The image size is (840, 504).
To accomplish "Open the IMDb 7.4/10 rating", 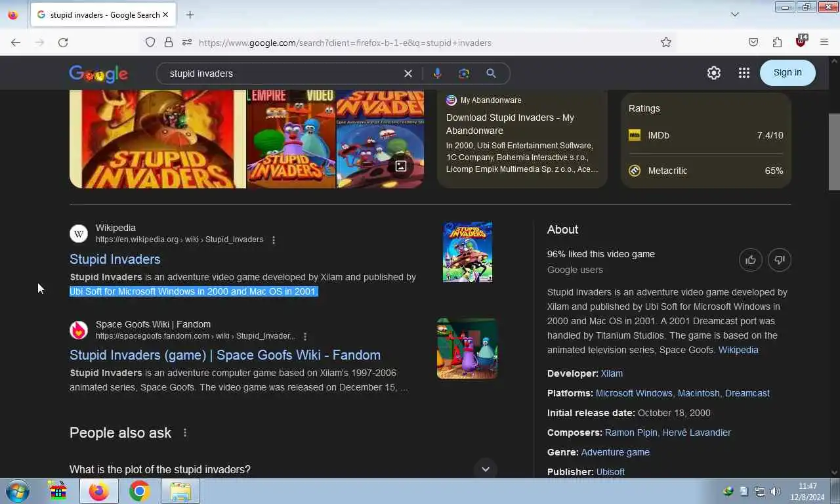I will tap(706, 135).
